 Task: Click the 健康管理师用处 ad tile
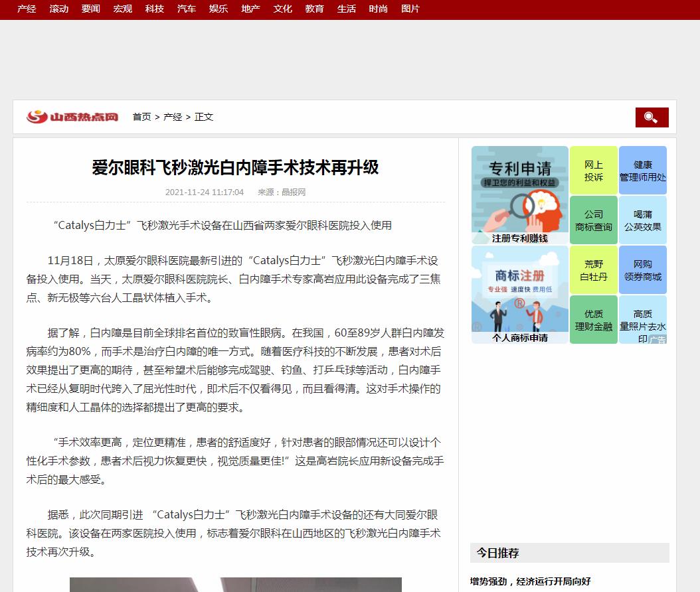643,171
